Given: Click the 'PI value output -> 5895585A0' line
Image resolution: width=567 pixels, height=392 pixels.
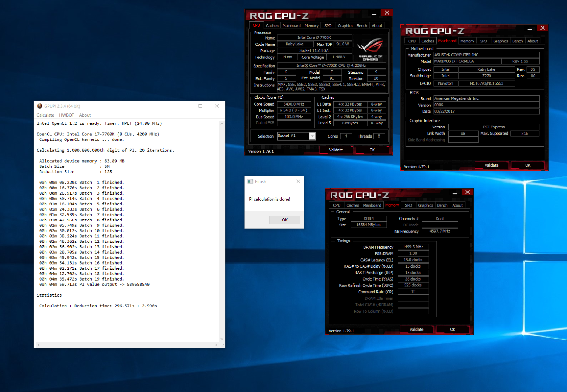Looking at the screenshot, I should tap(94, 285).
